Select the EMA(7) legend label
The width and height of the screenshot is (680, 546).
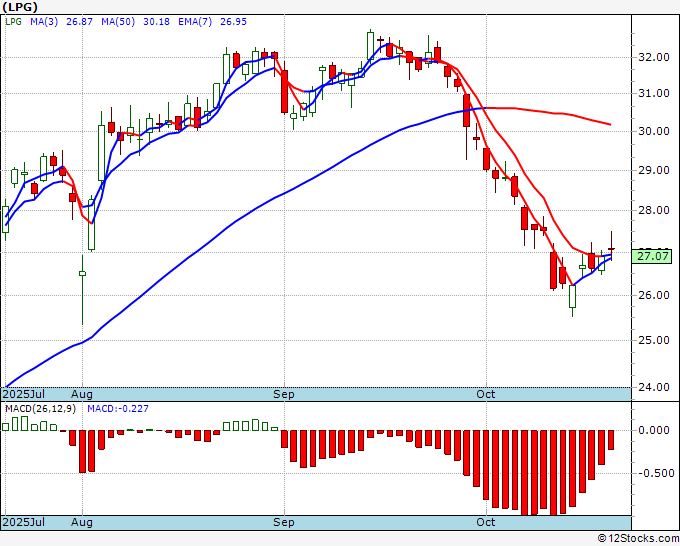pos(195,22)
